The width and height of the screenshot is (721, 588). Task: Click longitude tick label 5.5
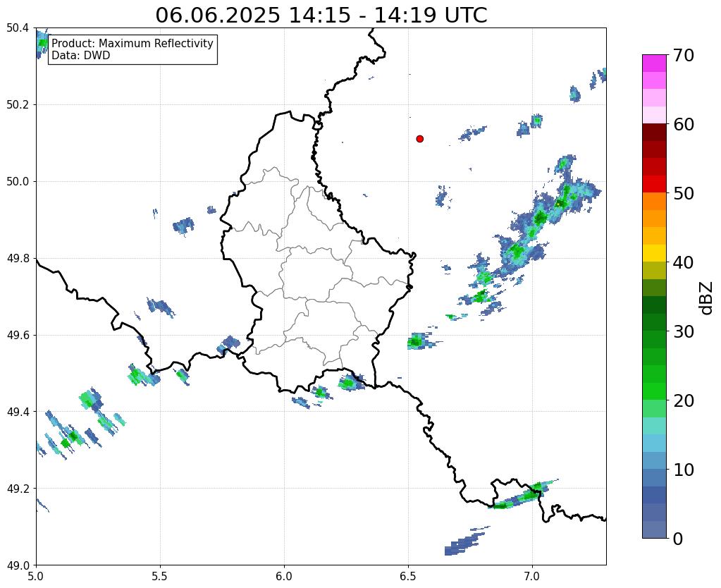click(x=160, y=576)
